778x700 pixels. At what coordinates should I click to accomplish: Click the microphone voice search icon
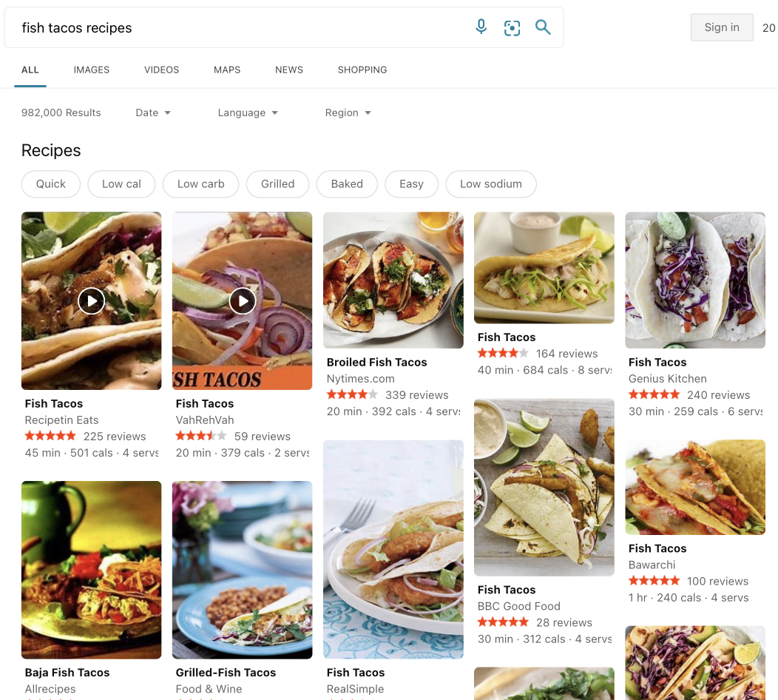click(481, 27)
